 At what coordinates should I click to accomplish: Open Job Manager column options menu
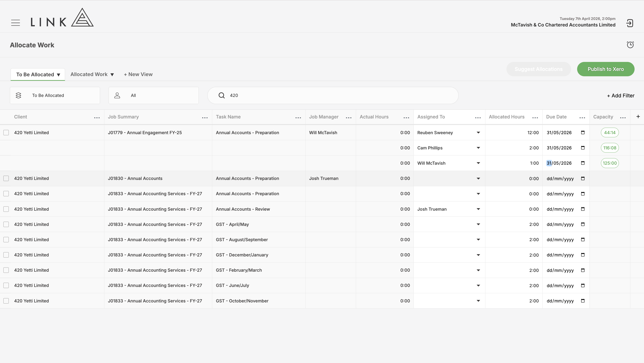[x=348, y=118]
